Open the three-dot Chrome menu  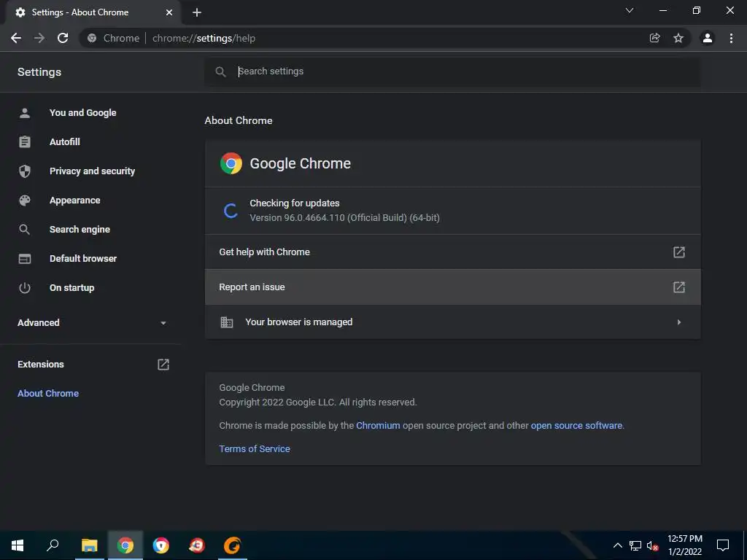tap(731, 38)
